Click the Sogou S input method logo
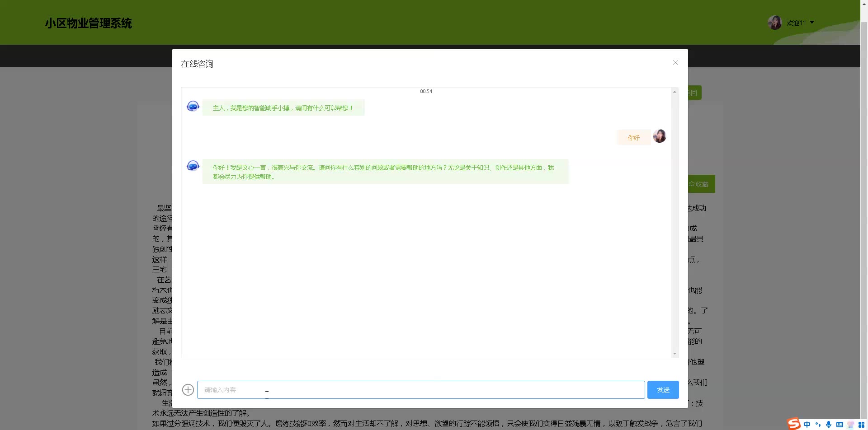The image size is (868, 430). tap(794, 424)
